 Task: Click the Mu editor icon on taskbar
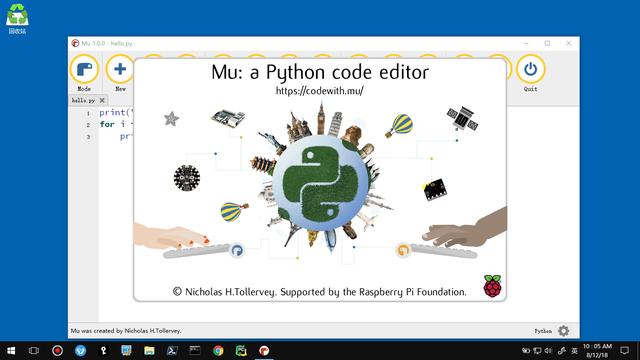(x=264, y=351)
